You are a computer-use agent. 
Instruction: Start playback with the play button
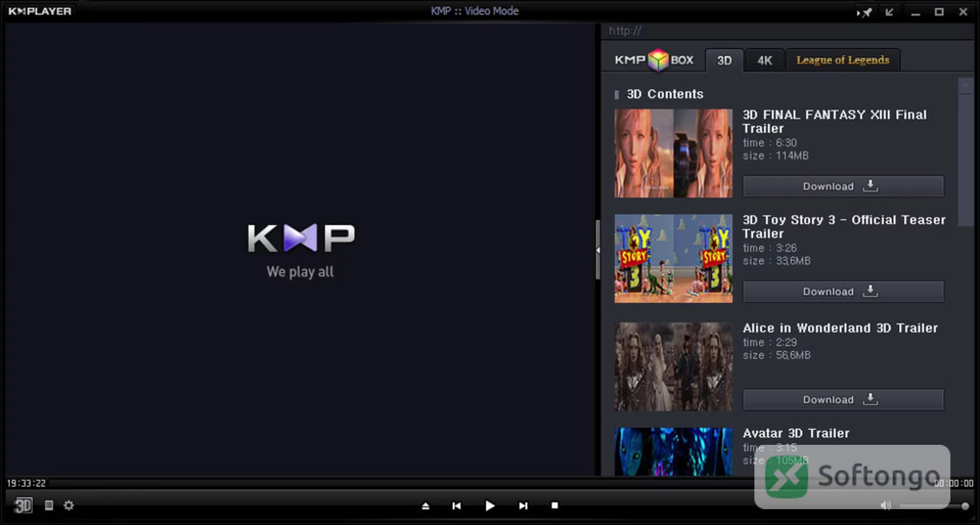coord(489,506)
